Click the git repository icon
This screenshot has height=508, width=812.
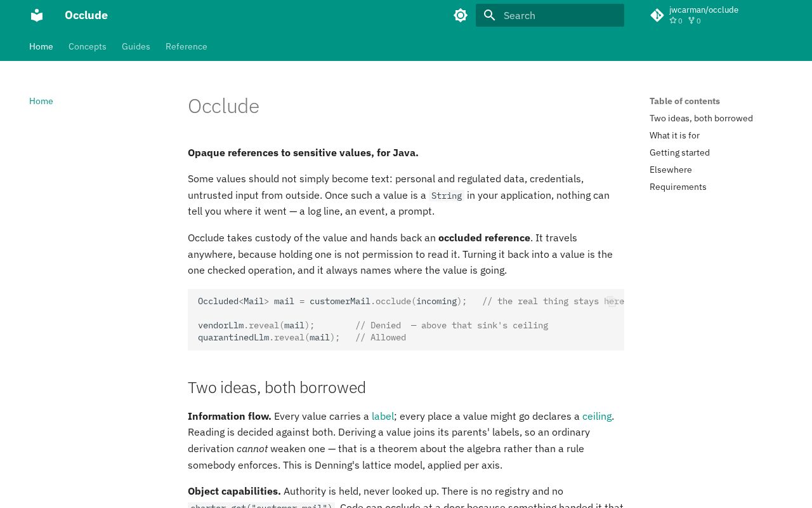tap(657, 15)
